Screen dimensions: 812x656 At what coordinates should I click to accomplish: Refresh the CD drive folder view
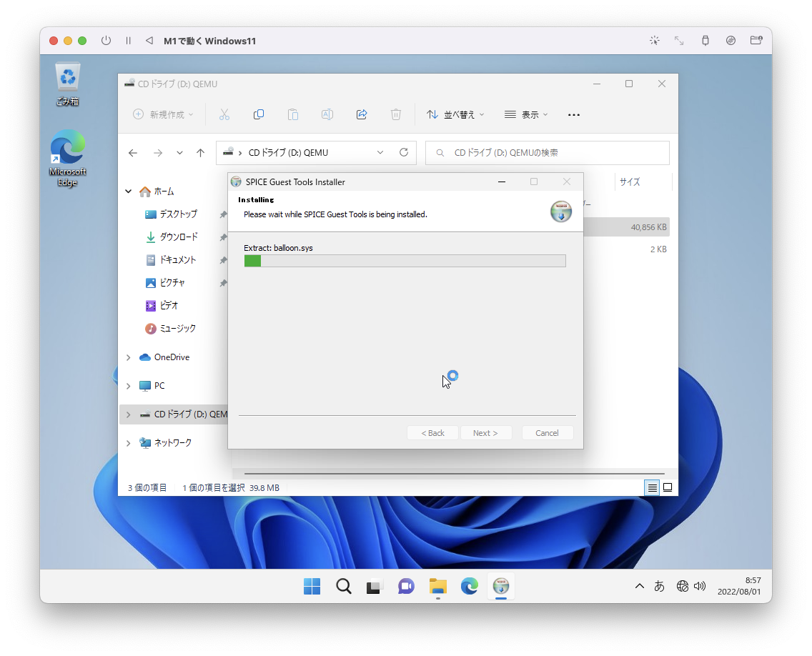404,152
